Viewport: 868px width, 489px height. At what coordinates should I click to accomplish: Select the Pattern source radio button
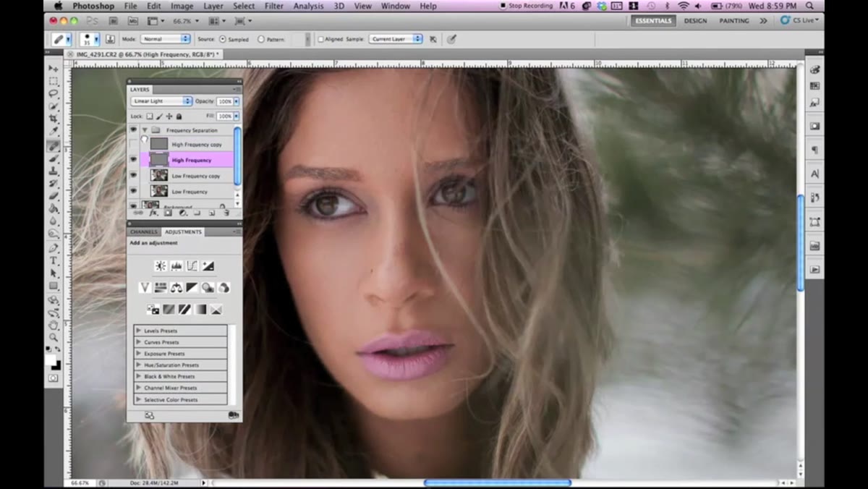261,39
